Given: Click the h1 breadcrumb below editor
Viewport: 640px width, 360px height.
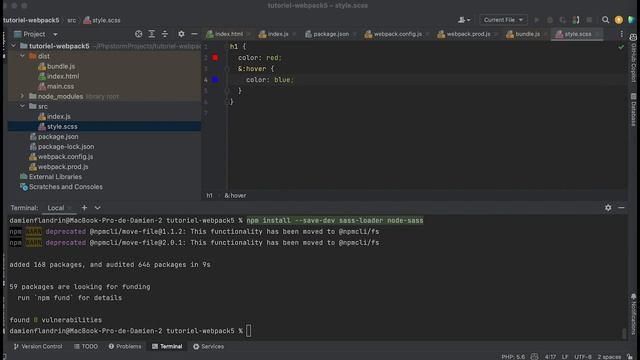Looking at the screenshot, I should [x=209, y=196].
